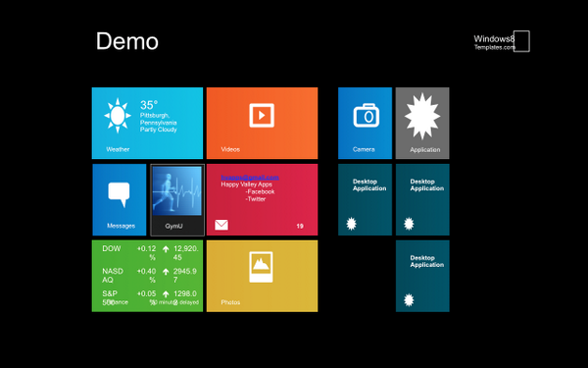Click the Videos tile label
Image resolution: width=588 pixels, height=368 pixels.
coord(230,149)
